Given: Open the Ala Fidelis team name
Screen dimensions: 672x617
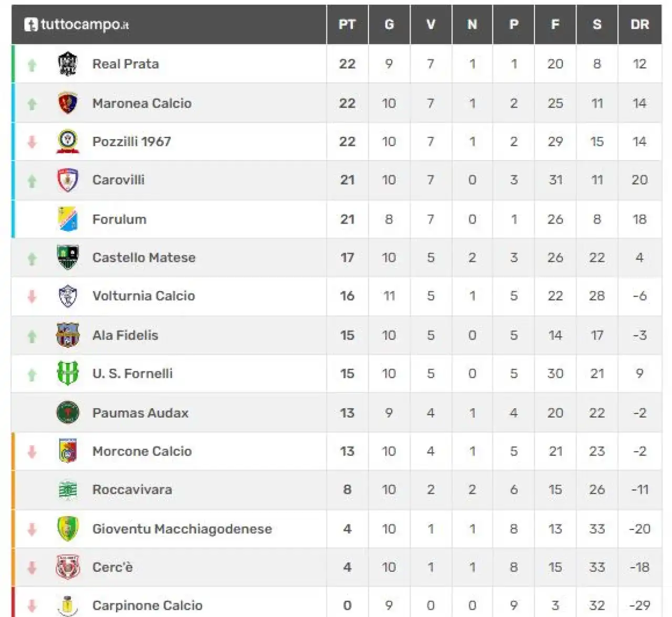Looking at the screenshot, I should pos(125,335).
